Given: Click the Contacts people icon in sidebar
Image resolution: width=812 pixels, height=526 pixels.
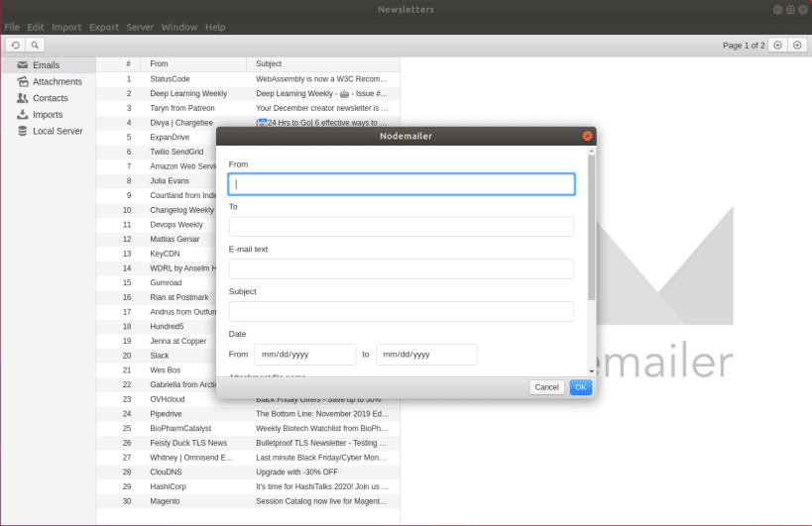Looking at the screenshot, I should pos(22,98).
